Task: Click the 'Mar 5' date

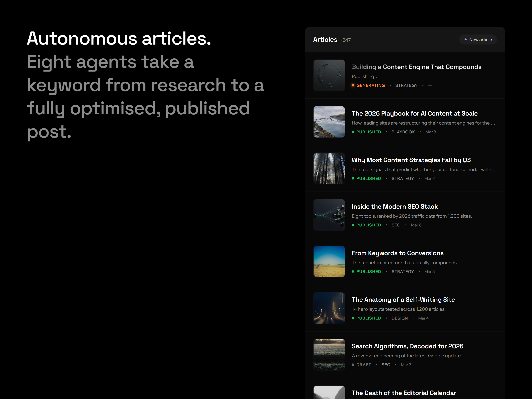Action: (429, 271)
